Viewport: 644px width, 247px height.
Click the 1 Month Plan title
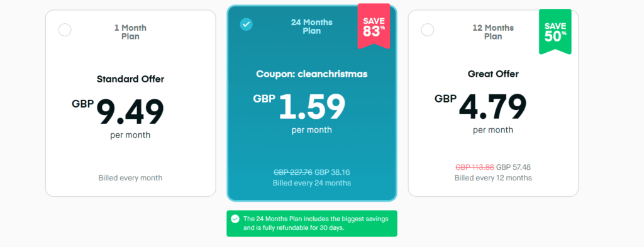pos(131,32)
